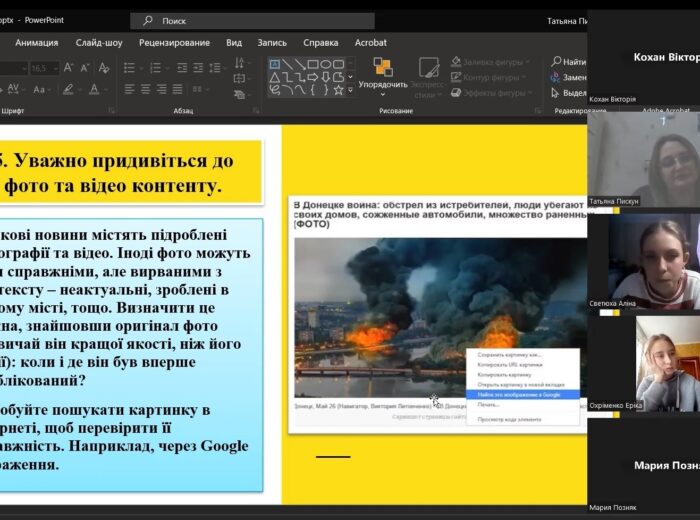This screenshot has height=520, width=700.
Task: Toggle align text left
Action: 128,90
